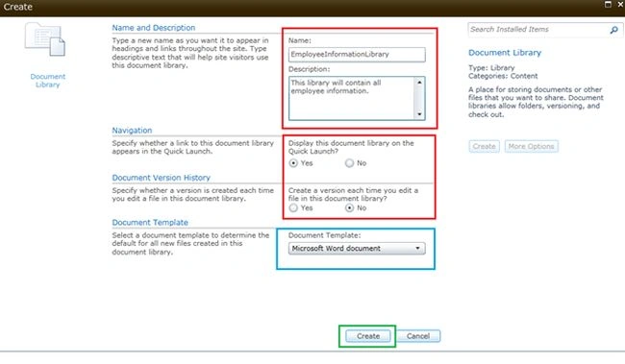This screenshot has width=625, height=364.
Task: Click inside the Description text area
Action: (x=351, y=98)
